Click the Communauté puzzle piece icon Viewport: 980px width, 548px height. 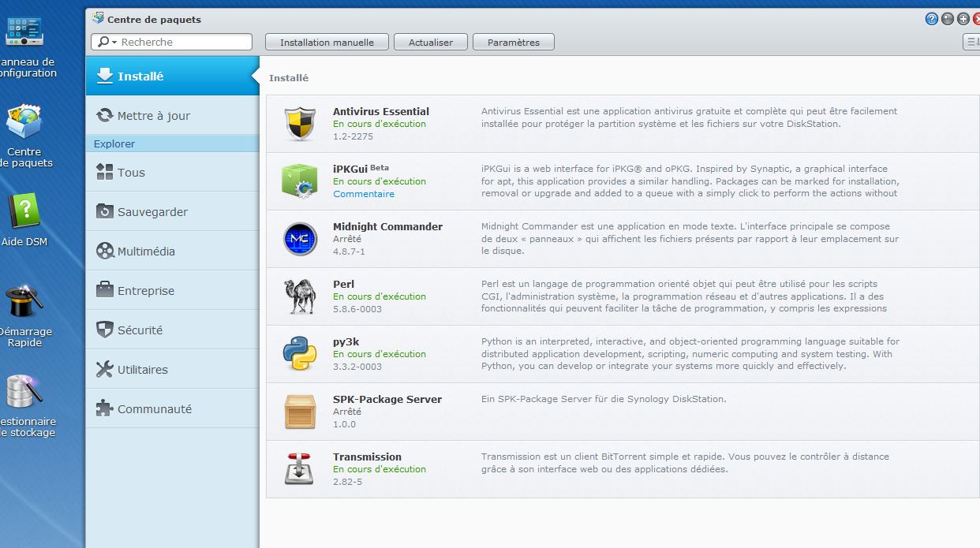coord(104,408)
